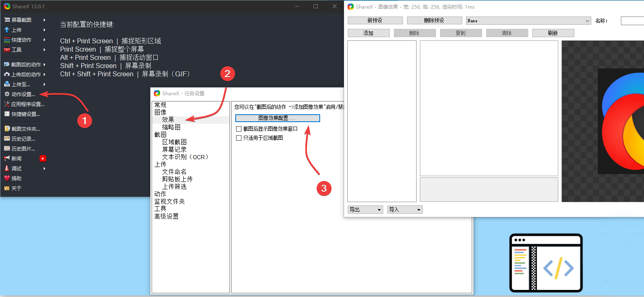The height and width of the screenshot is (297, 644).
Task: Click the red plus badge next to 新闻
Action: (42, 158)
